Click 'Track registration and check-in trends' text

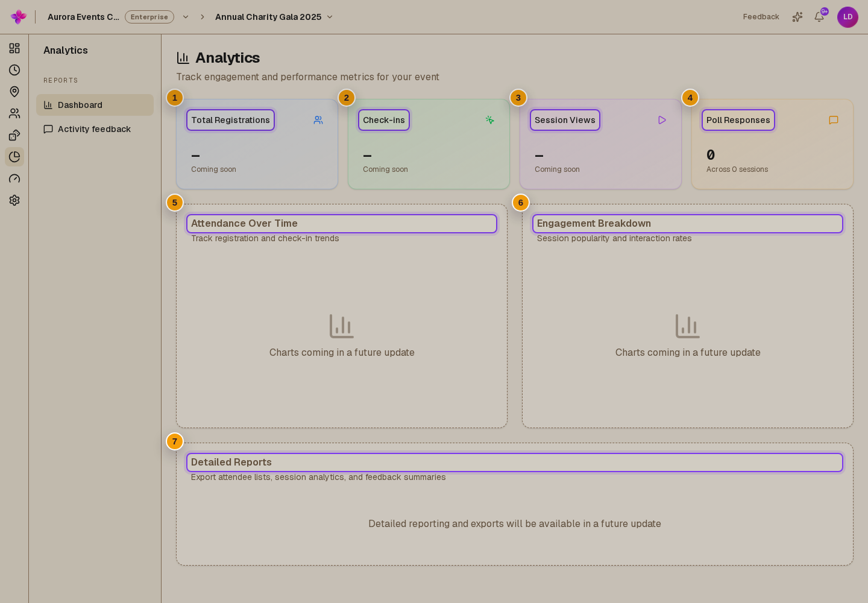265,238
